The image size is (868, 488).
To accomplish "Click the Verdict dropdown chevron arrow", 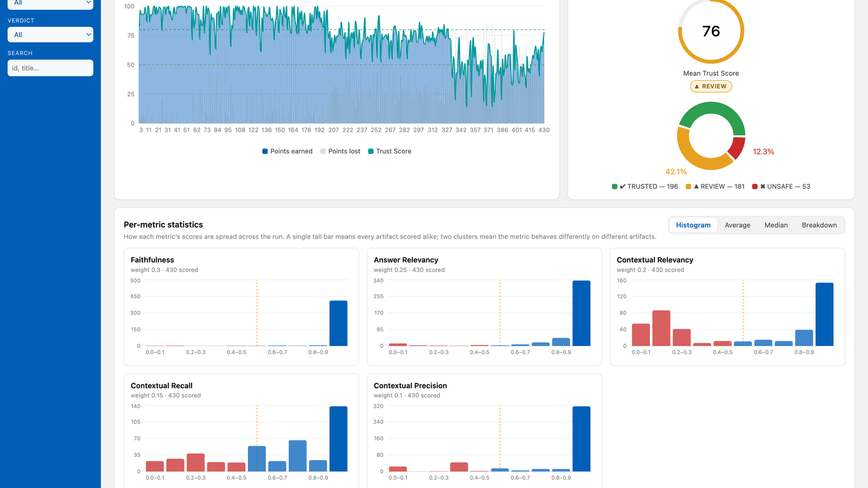I will pyautogui.click(x=88, y=35).
